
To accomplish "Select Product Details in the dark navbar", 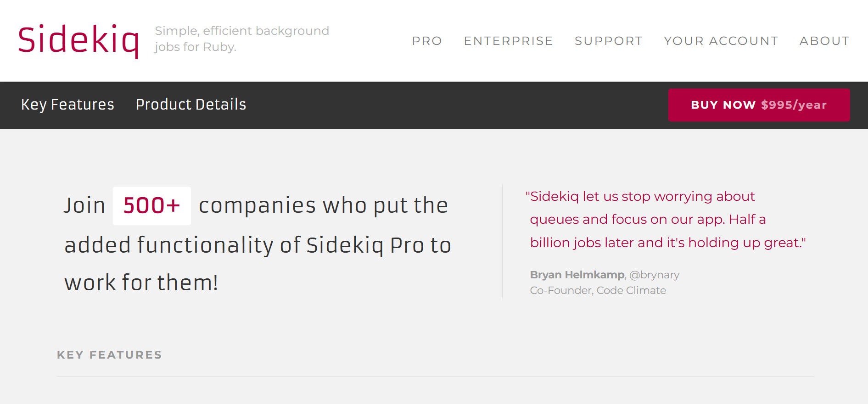I will pyautogui.click(x=190, y=105).
